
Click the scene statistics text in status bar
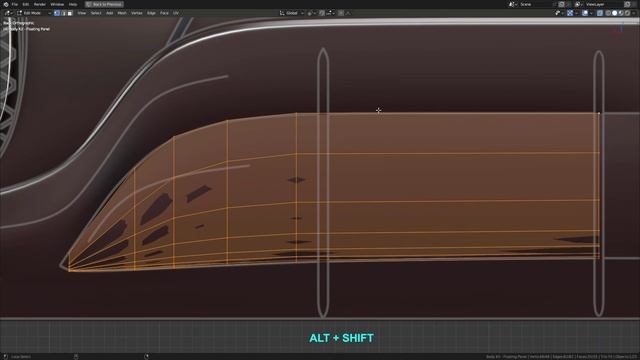pos(562,357)
